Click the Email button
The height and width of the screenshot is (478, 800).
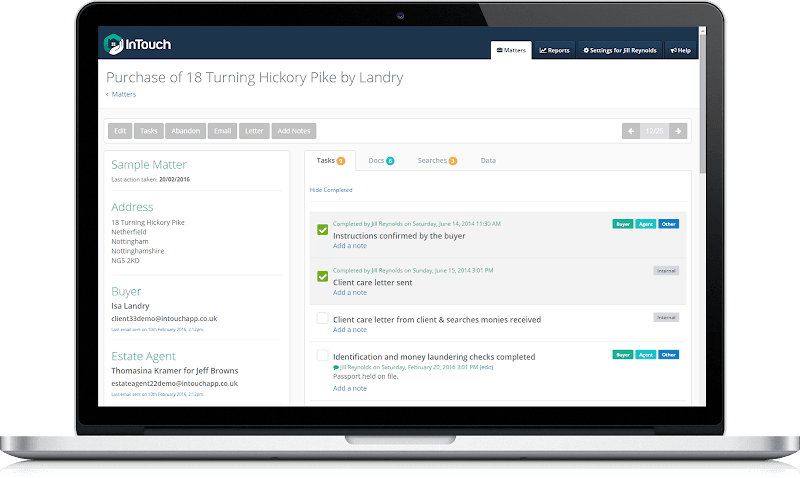point(222,131)
